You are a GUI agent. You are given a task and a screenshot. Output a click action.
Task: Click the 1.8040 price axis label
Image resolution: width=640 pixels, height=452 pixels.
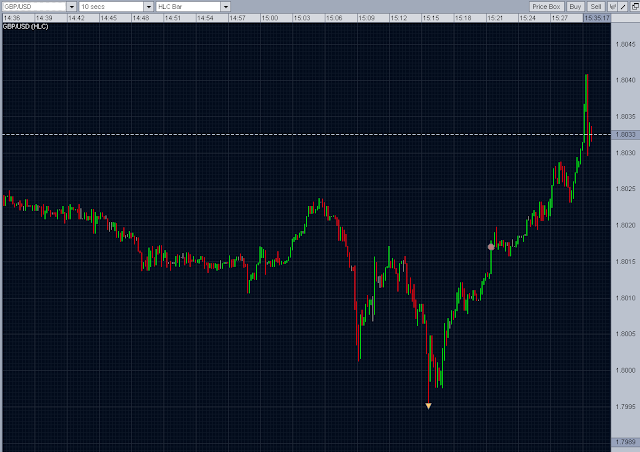[625, 80]
